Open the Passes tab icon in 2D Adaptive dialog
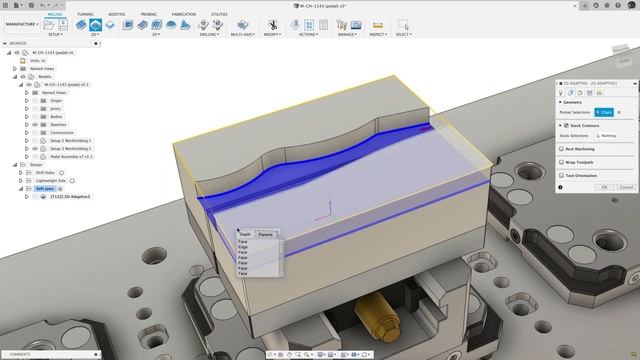Viewport: 640px width, 360px height. 590,93
